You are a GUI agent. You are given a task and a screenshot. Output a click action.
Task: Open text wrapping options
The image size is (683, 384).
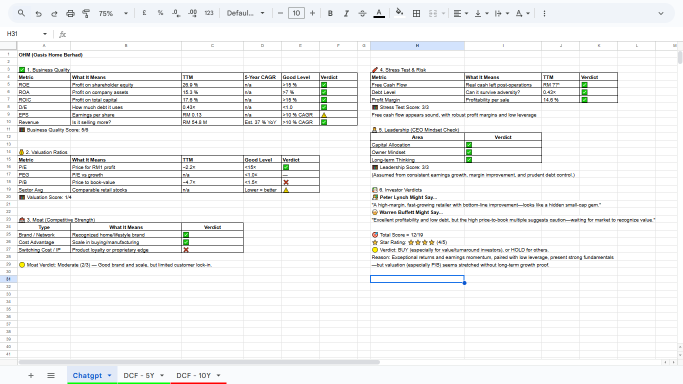click(x=502, y=13)
